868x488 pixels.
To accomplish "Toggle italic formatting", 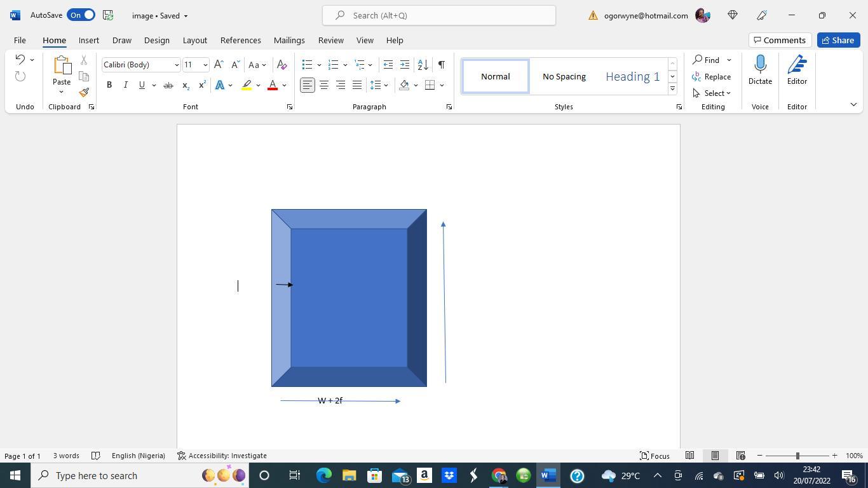I will point(125,85).
